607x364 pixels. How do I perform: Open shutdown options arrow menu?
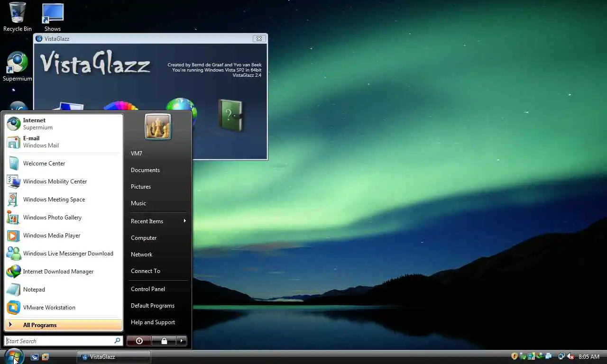tap(182, 341)
